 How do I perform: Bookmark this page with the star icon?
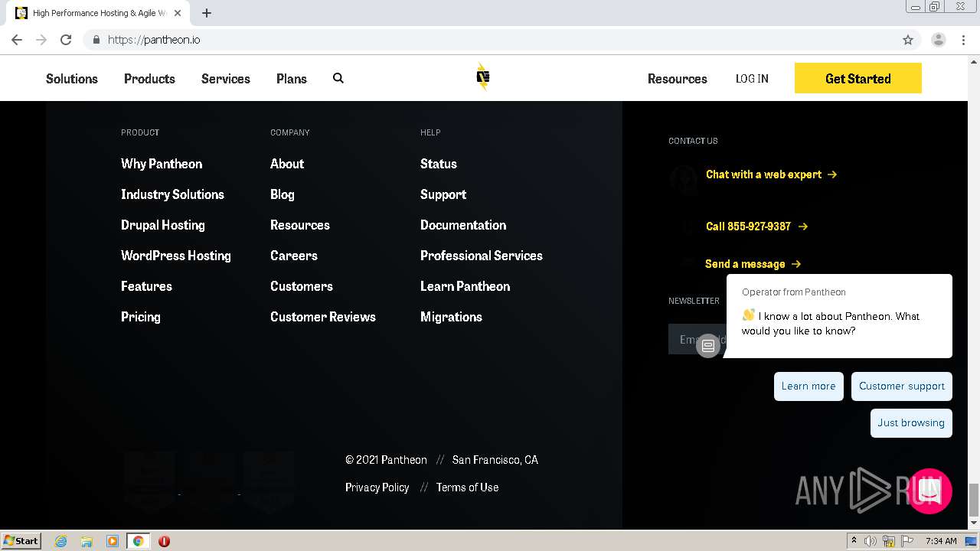point(908,40)
